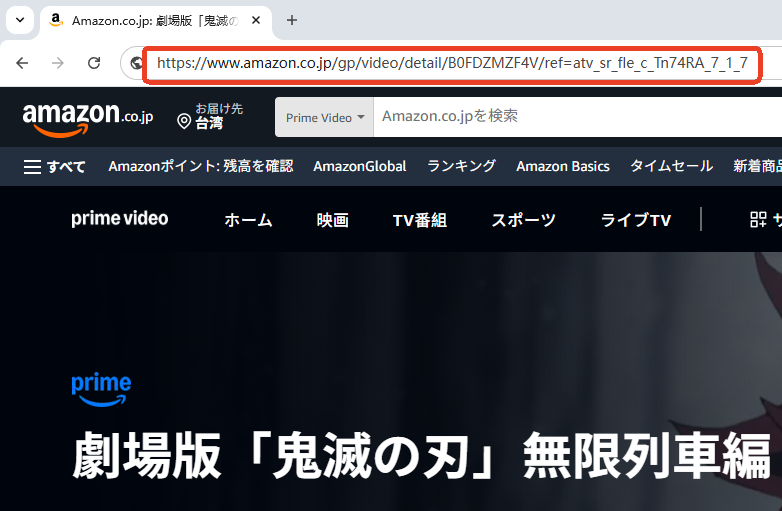Open the すべて hamburger menu
This screenshot has height=511, width=782.
(54, 167)
